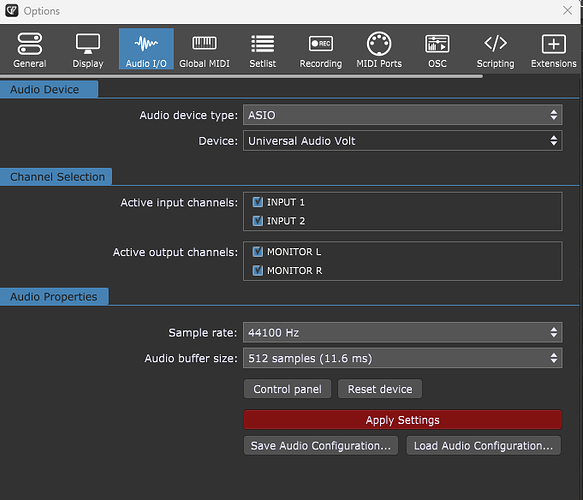Open the Audio device type dropdown
The image size is (583, 500).
coord(403,115)
